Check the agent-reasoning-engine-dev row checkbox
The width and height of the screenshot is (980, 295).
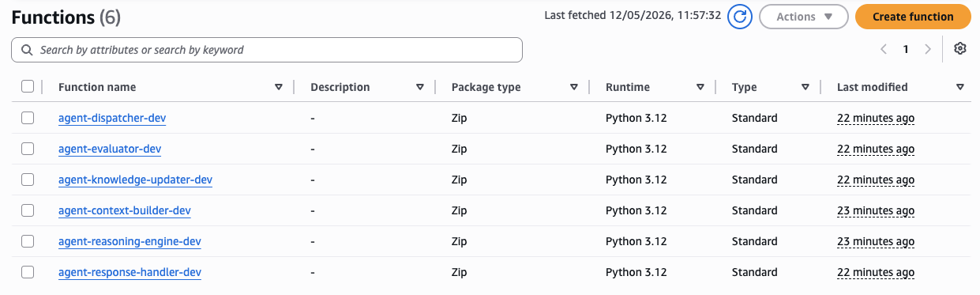point(28,241)
